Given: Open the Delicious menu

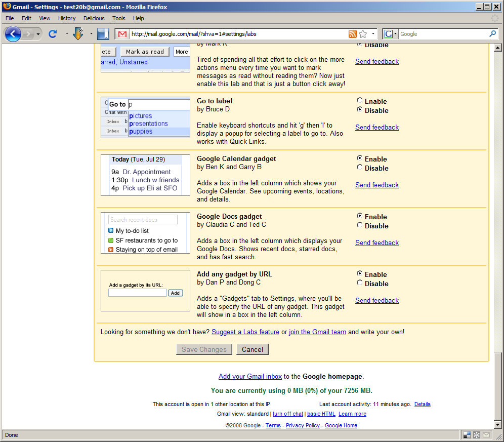Looking at the screenshot, I should (x=94, y=18).
